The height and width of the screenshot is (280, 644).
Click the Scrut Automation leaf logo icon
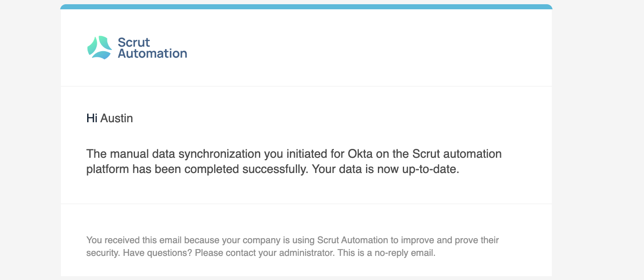(x=99, y=47)
